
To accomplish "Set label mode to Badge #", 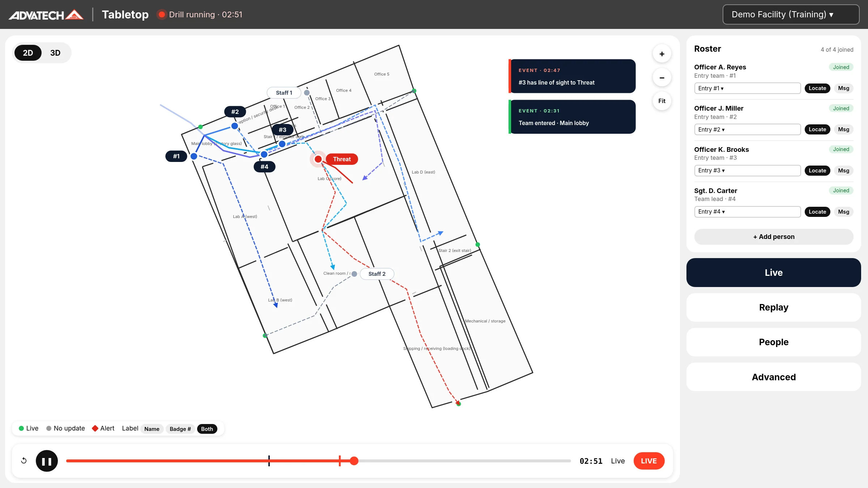I will coord(180,429).
